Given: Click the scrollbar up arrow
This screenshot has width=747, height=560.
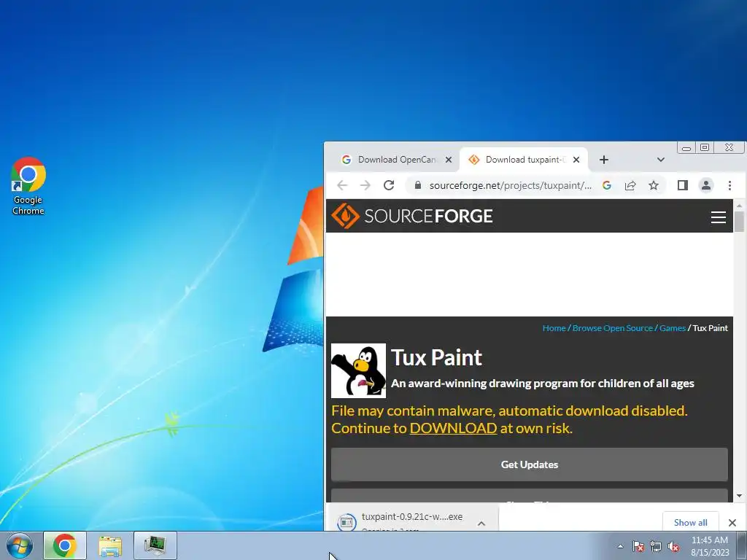Looking at the screenshot, I should click(x=739, y=206).
